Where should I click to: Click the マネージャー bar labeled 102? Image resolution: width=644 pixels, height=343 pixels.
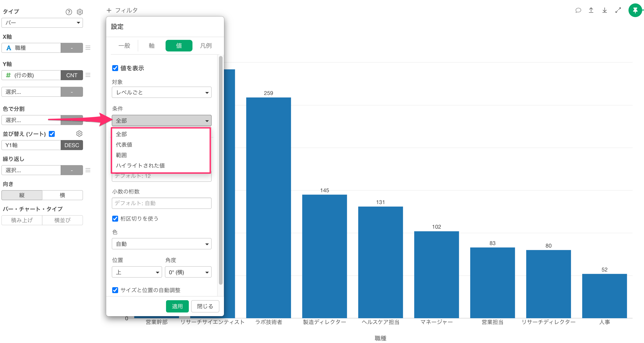436,274
